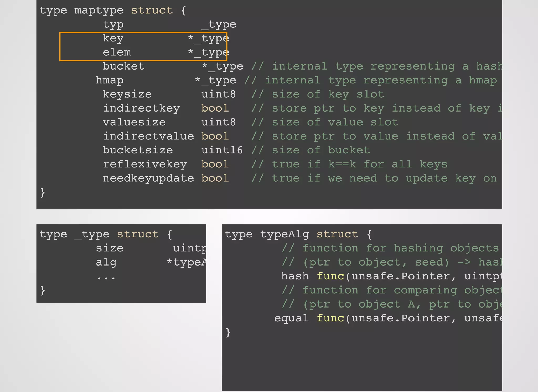Click the hmap field name
The width and height of the screenshot is (538, 392).
click(110, 80)
